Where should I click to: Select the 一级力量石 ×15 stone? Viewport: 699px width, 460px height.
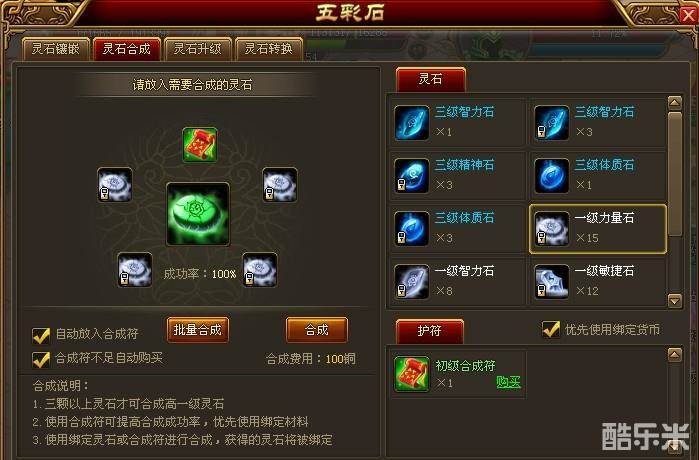[x=598, y=229]
